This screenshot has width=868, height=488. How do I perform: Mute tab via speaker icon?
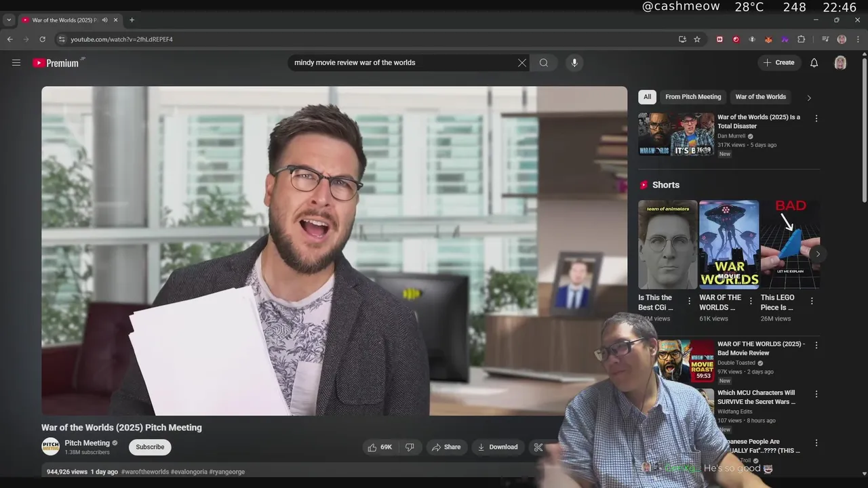[104, 20]
